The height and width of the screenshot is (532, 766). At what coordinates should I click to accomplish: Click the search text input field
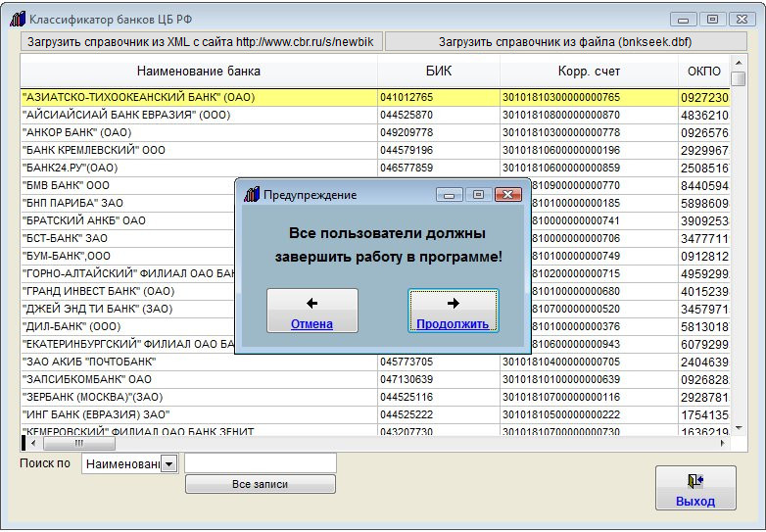click(260, 462)
